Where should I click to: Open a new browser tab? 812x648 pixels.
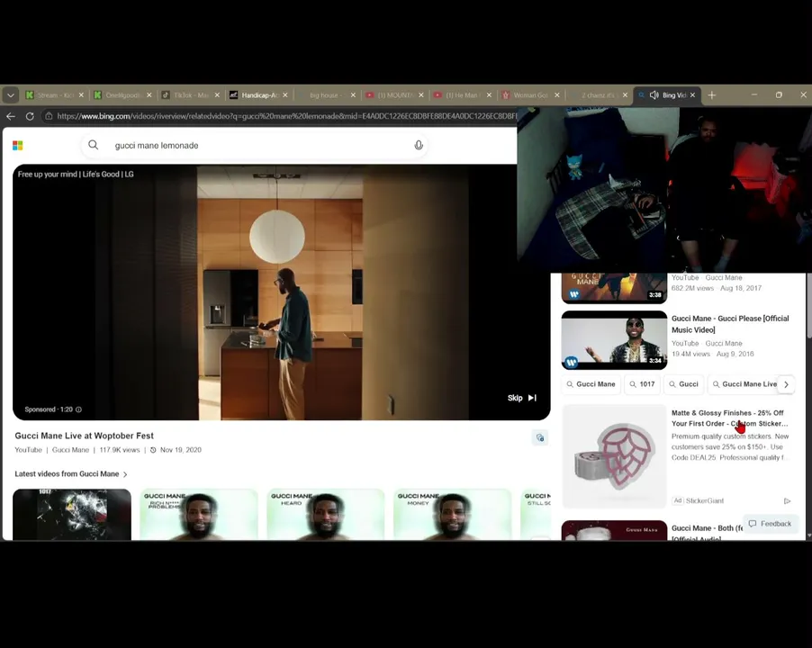coord(712,95)
